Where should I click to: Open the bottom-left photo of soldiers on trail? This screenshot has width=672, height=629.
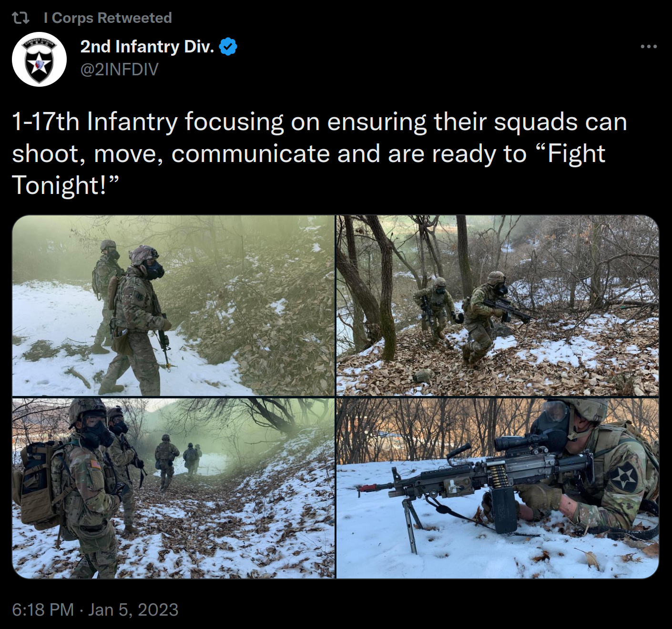[173, 488]
